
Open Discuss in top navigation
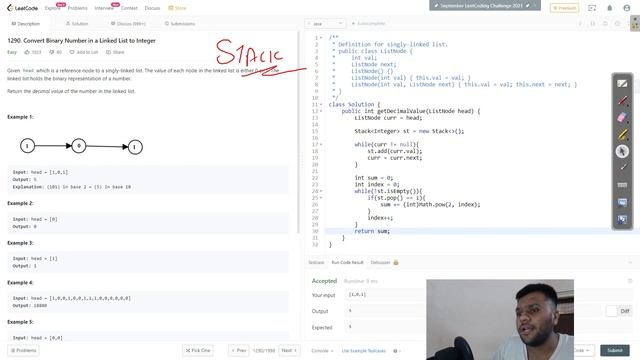pos(152,8)
